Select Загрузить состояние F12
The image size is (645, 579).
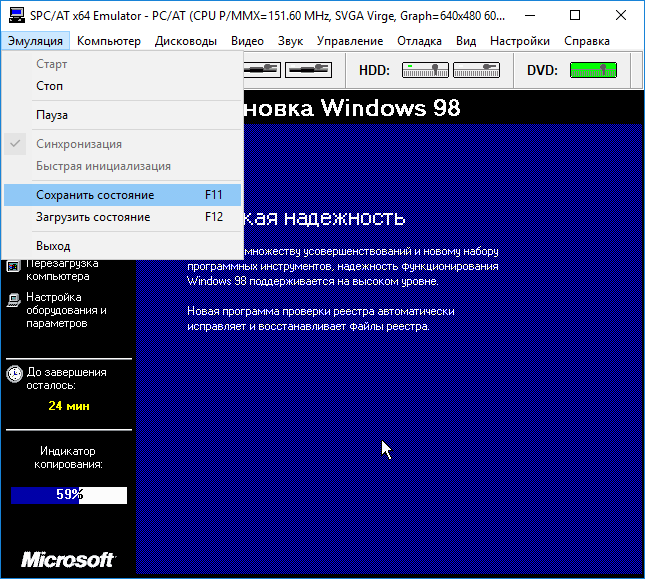[x=122, y=217]
